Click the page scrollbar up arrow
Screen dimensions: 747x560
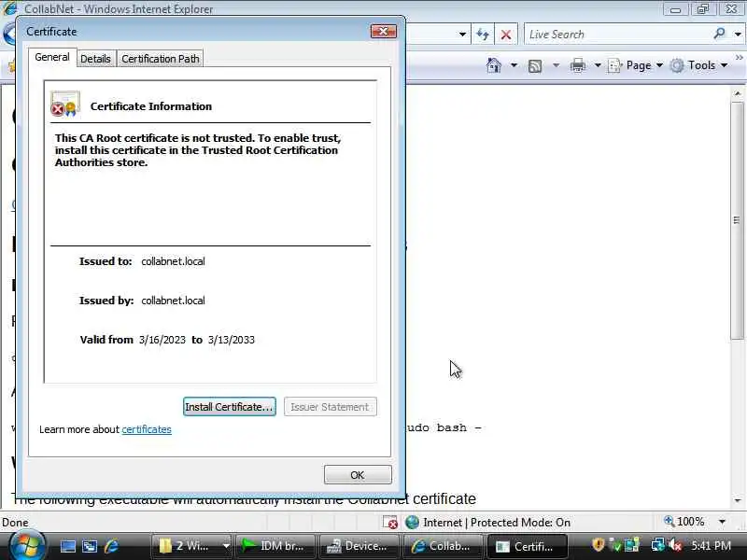pos(738,94)
